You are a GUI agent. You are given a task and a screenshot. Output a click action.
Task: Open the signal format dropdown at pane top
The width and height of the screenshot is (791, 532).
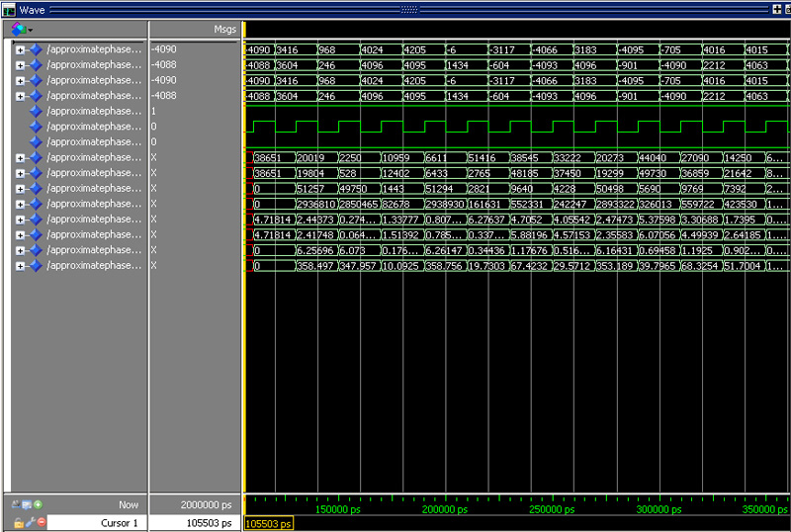coord(22,30)
